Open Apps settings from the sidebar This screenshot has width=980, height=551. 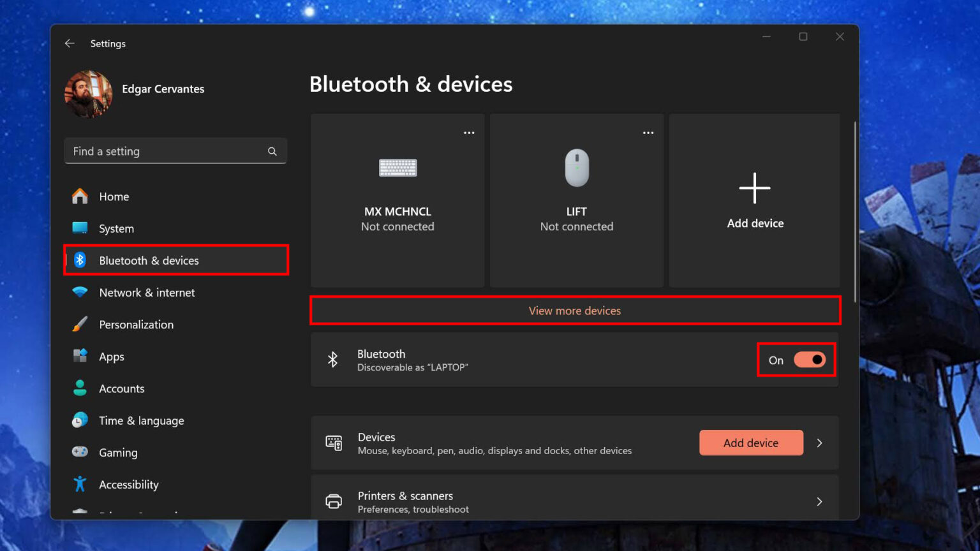tap(79, 356)
